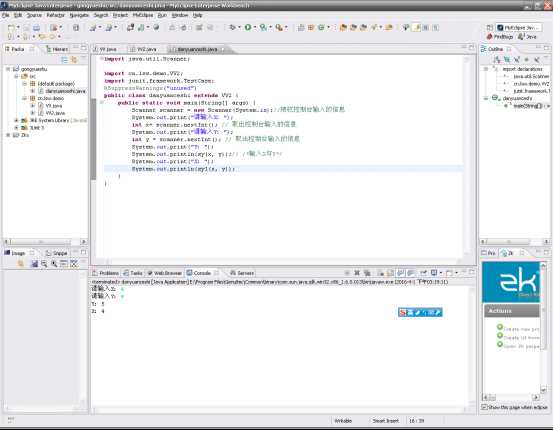
Task: Click the Pin Console icon
Action: pyautogui.click(x=423, y=273)
